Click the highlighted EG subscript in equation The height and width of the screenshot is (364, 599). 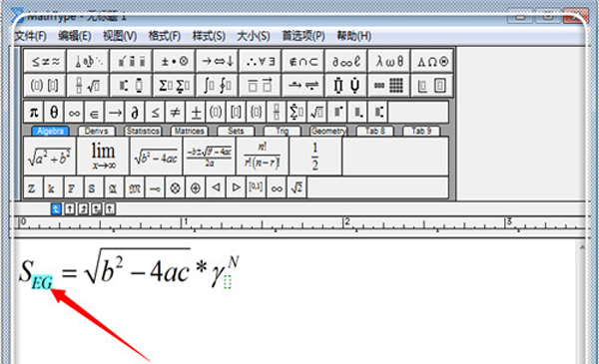pyautogui.click(x=42, y=282)
